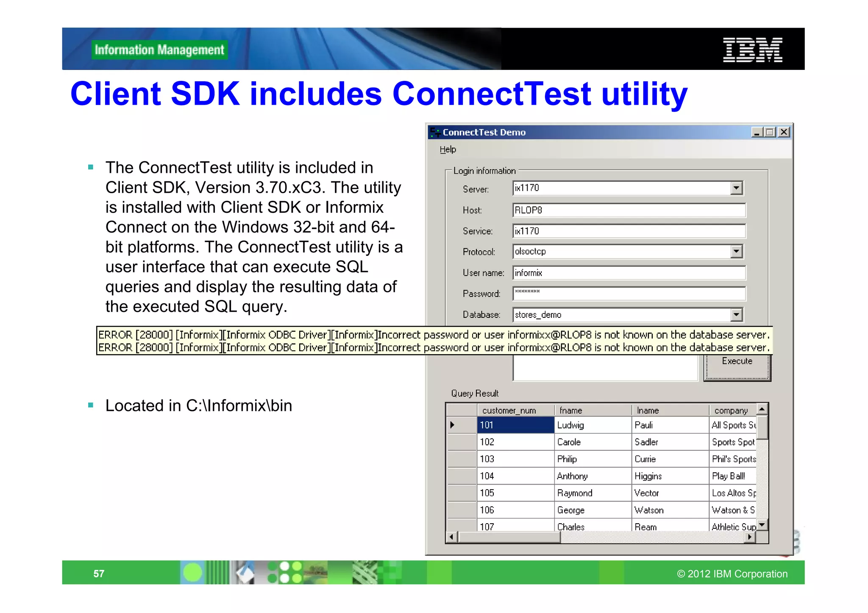The image size is (868, 613).
Task: Click the row selector arrow for row 101
Action: tap(462, 425)
